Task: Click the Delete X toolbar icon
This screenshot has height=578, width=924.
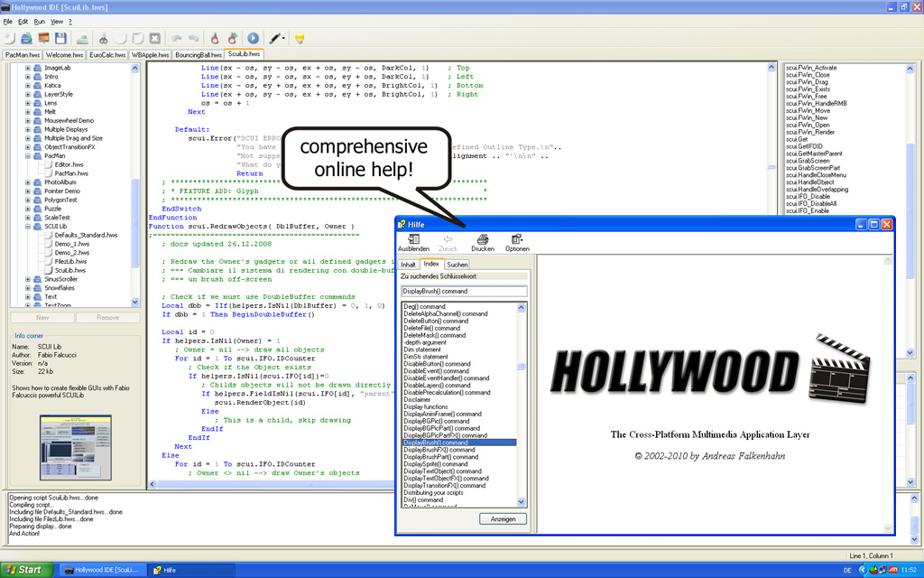Action: click(155, 38)
